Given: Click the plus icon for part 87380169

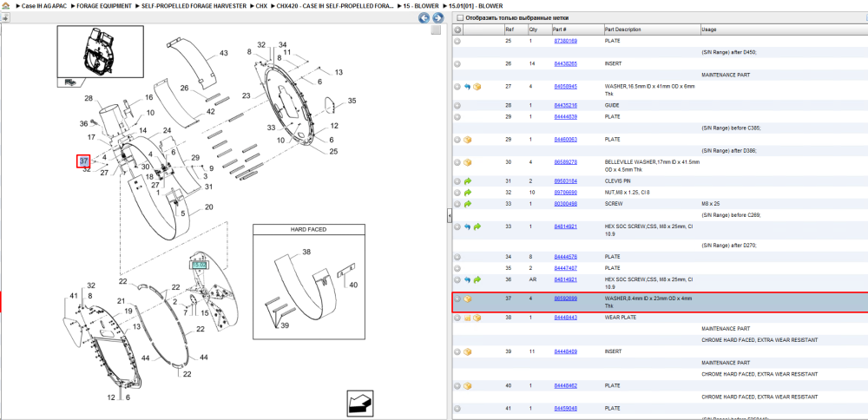Looking at the screenshot, I should 457,41.
